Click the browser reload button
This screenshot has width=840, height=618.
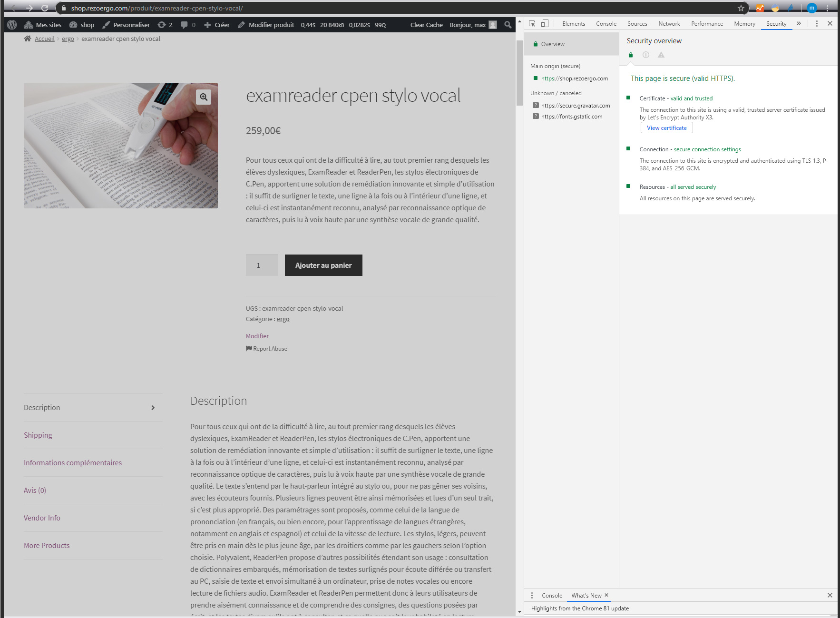[45, 8]
